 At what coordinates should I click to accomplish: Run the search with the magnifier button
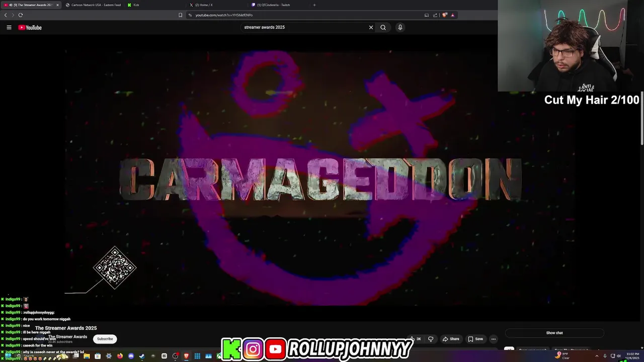tap(383, 28)
